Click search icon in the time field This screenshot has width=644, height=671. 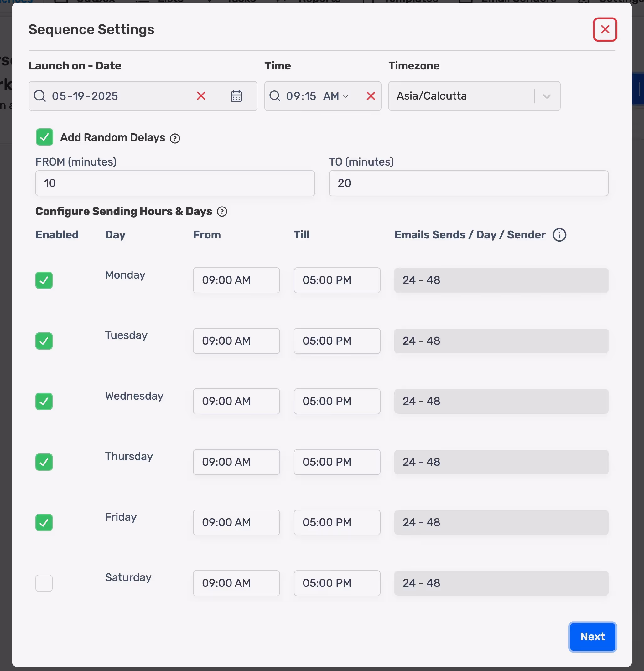275,96
